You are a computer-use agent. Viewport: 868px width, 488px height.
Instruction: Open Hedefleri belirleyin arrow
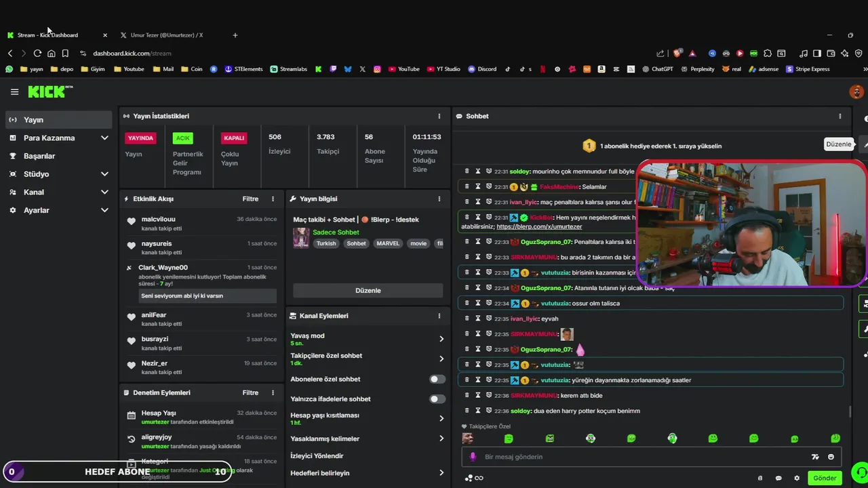(441, 473)
